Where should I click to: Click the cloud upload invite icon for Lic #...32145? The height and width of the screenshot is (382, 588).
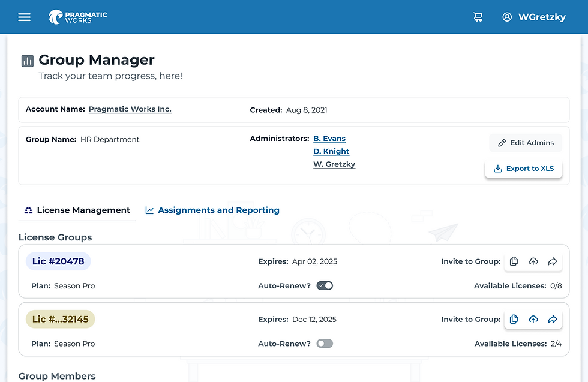pyautogui.click(x=533, y=319)
